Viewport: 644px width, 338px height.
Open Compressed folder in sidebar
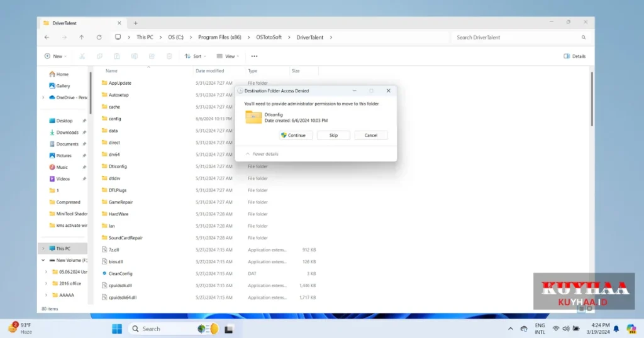(x=65, y=202)
